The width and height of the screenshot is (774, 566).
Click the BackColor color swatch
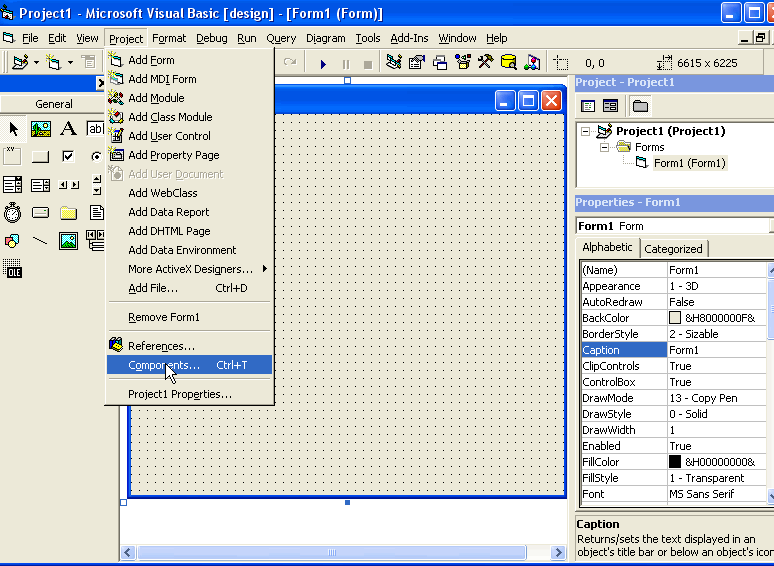(x=674, y=318)
